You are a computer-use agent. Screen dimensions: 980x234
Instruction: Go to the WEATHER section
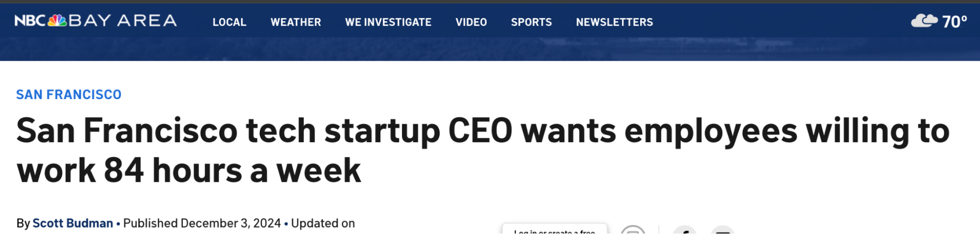[x=296, y=22]
